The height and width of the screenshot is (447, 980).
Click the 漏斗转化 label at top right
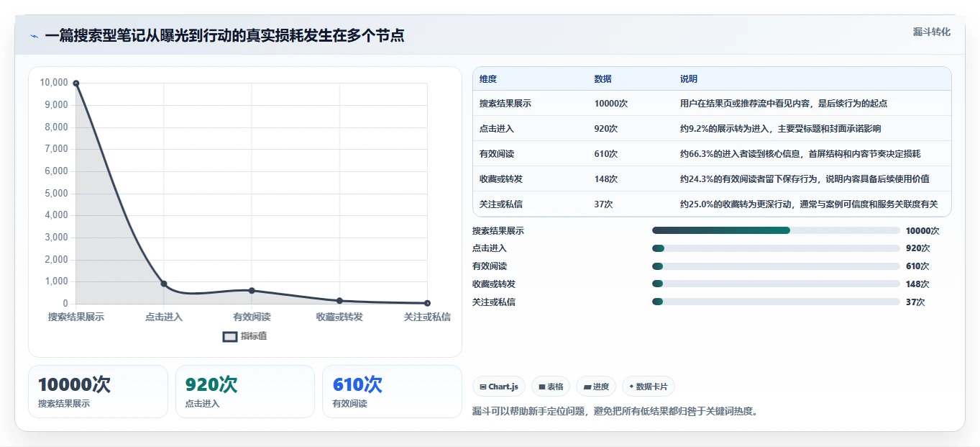[x=932, y=32]
